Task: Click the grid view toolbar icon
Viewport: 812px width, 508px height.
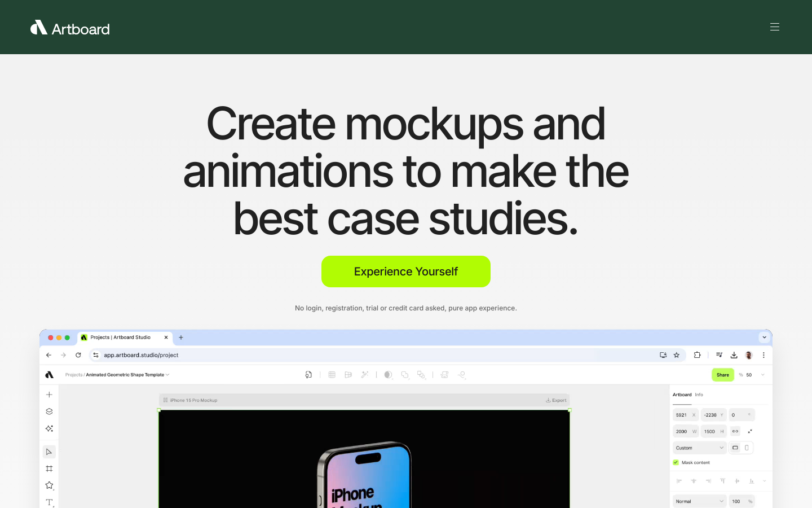Action: (332, 375)
